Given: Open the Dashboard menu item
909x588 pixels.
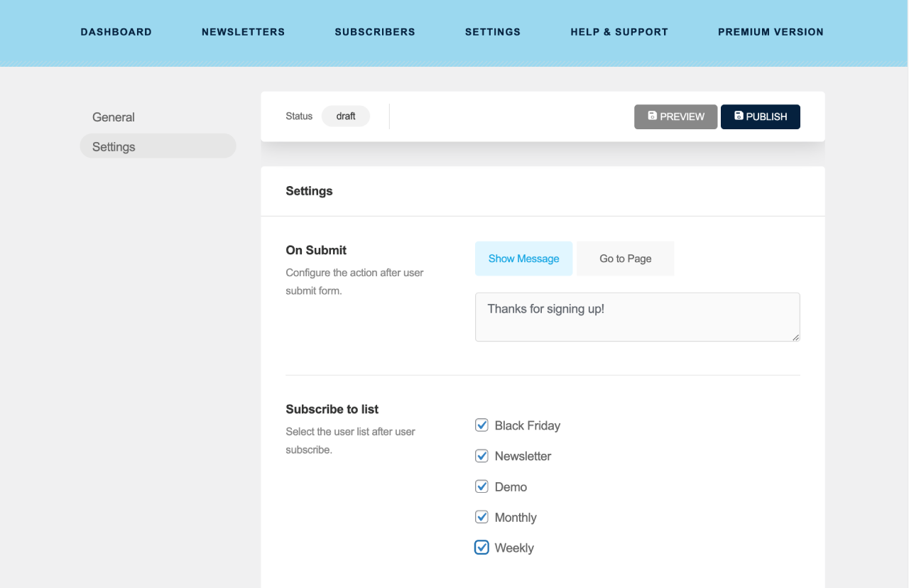Looking at the screenshot, I should 116,32.
